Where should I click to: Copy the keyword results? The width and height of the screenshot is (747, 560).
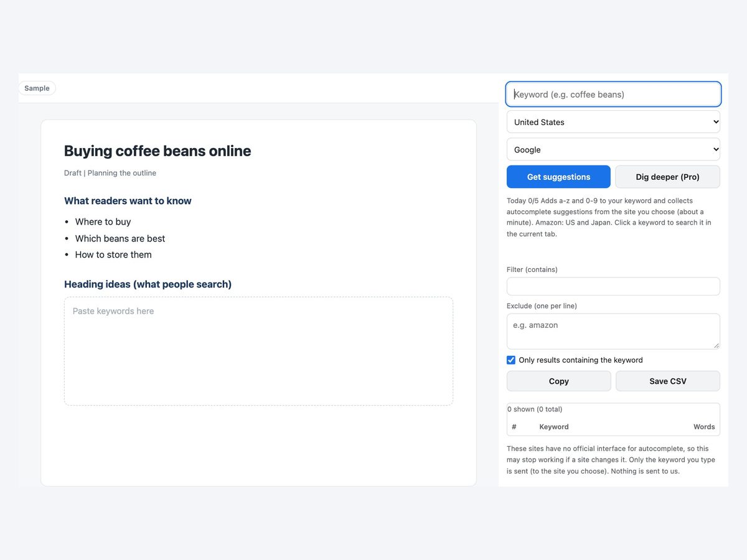(x=558, y=381)
